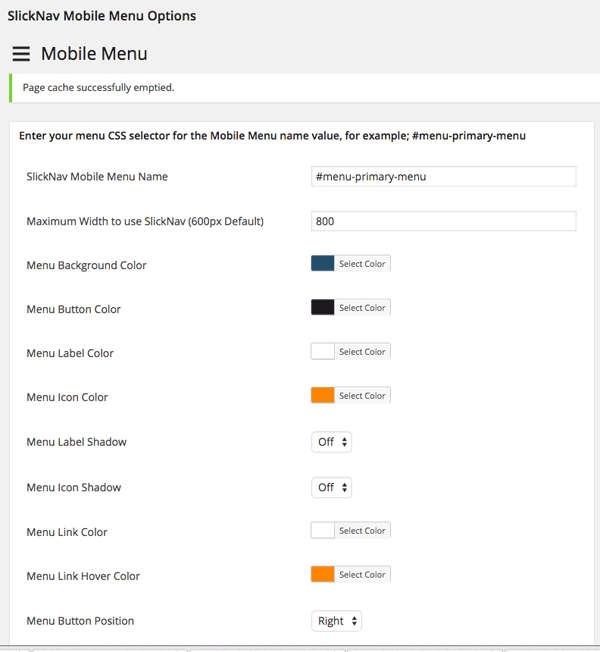Click the Menu Link Hover Color orange swatch
This screenshot has height=652, width=600.
point(323,575)
